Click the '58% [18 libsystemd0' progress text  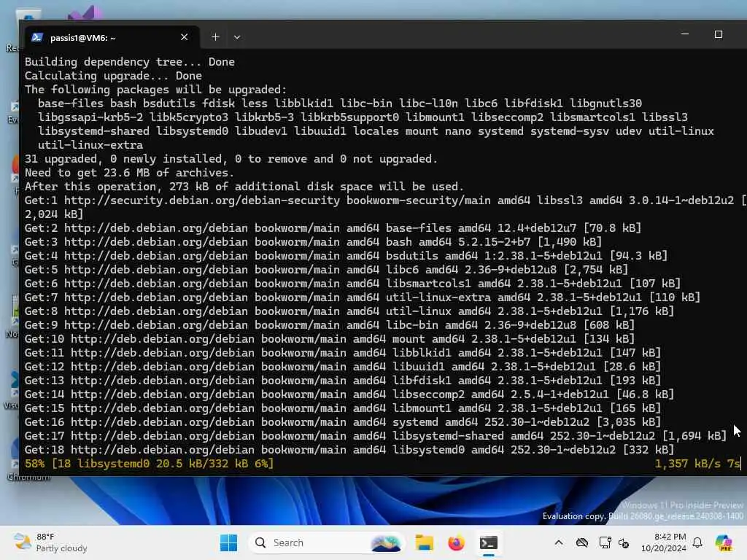point(149,463)
